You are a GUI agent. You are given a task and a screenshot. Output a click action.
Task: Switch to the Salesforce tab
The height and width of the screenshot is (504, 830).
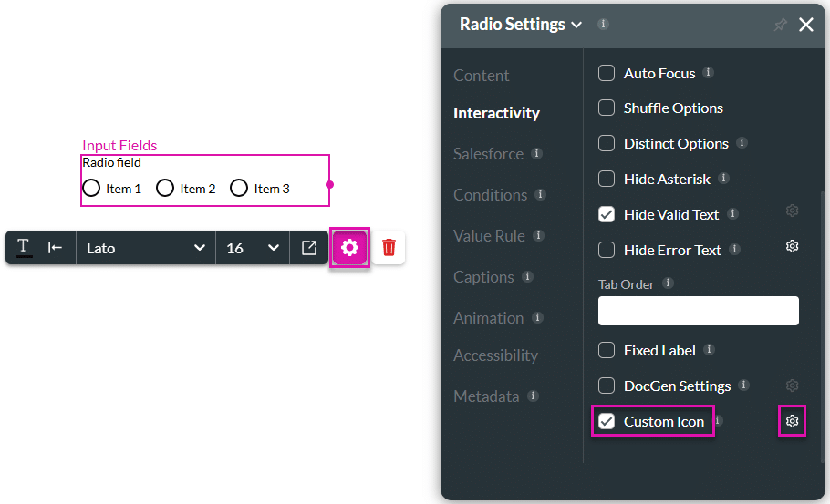488,154
